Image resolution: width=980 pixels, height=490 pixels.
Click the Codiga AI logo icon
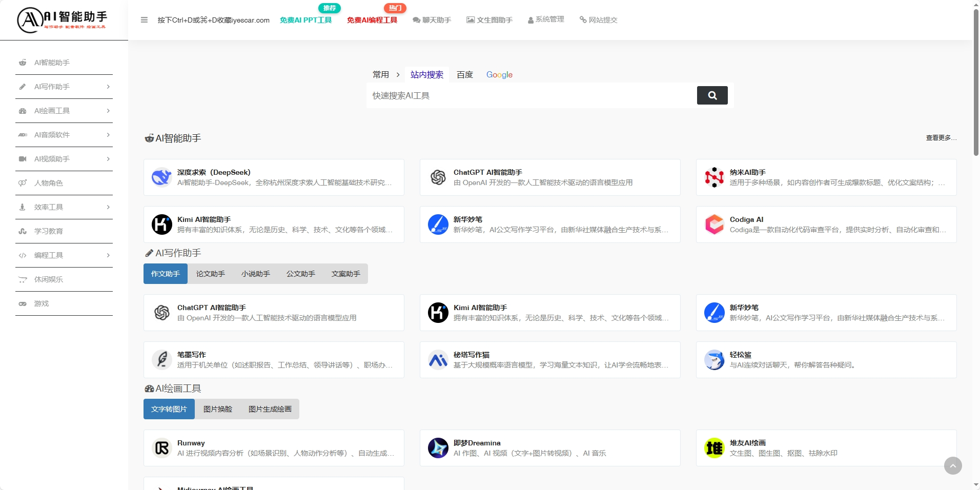714,224
